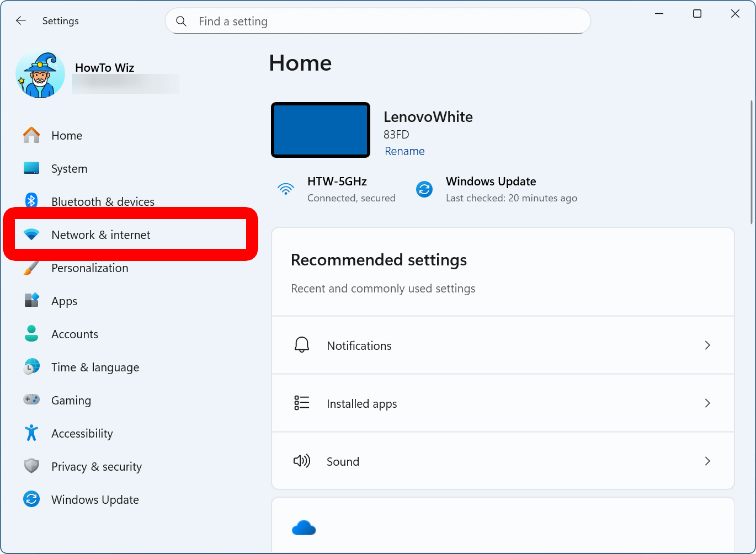756x554 pixels.
Task: Click the search magnifier icon
Action: [181, 21]
